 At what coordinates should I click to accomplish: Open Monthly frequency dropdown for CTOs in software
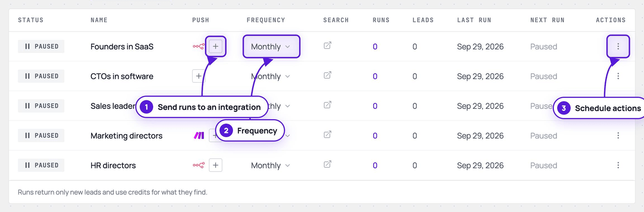coord(271,76)
